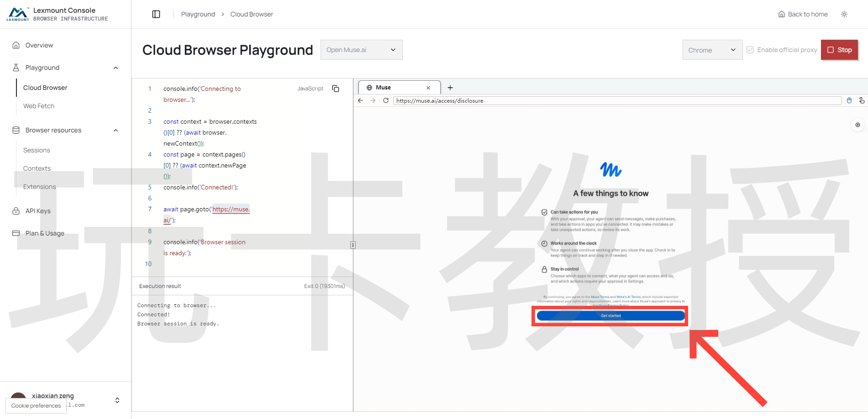Click 'Browser session is ready.' output line
The height and width of the screenshot is (419, 868).
pyautogui.click(x=178, y=324)
